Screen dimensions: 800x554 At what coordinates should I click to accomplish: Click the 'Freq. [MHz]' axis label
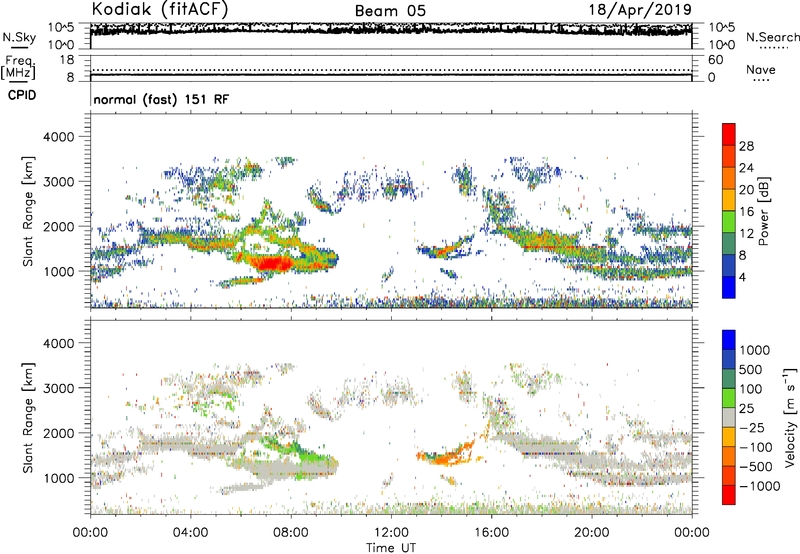point(18,68)
